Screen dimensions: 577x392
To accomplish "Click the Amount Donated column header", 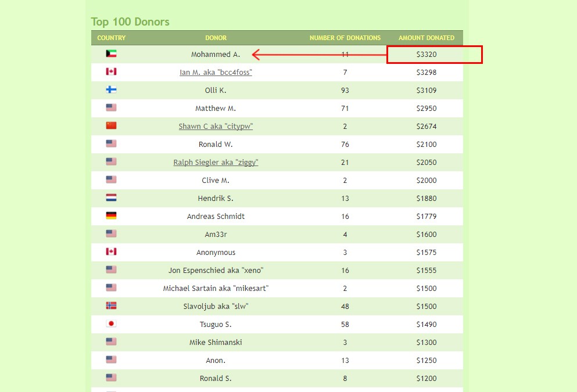I will (427, 38).
